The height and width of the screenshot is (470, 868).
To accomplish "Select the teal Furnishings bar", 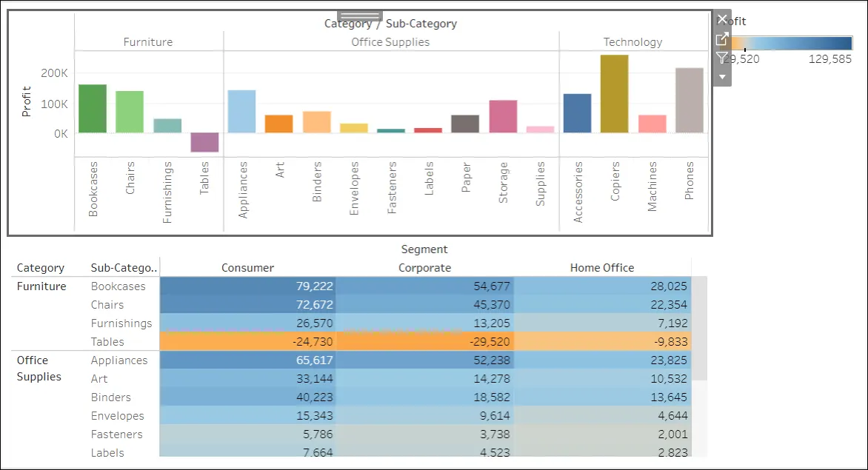I will pos(167,126).
